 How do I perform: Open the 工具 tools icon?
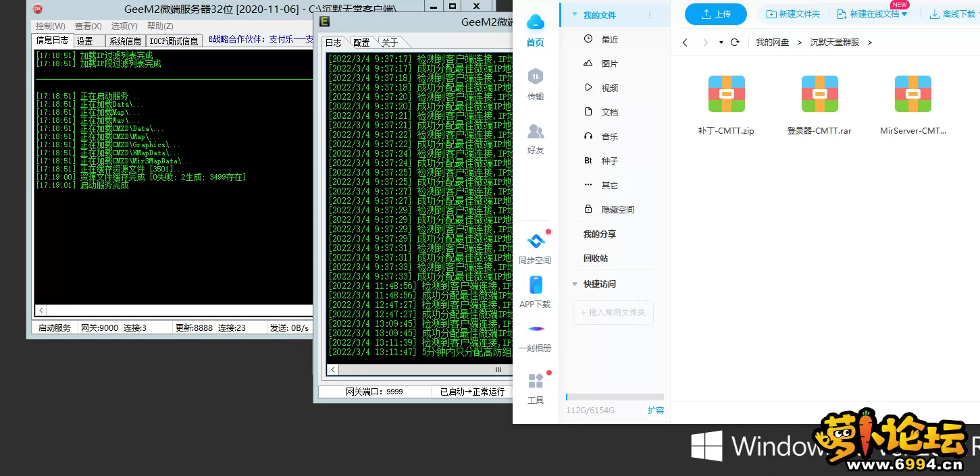click(536, 381)
